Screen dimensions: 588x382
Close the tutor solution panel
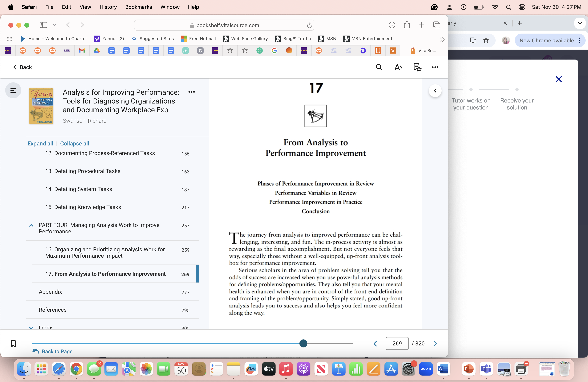coord(559,79)
